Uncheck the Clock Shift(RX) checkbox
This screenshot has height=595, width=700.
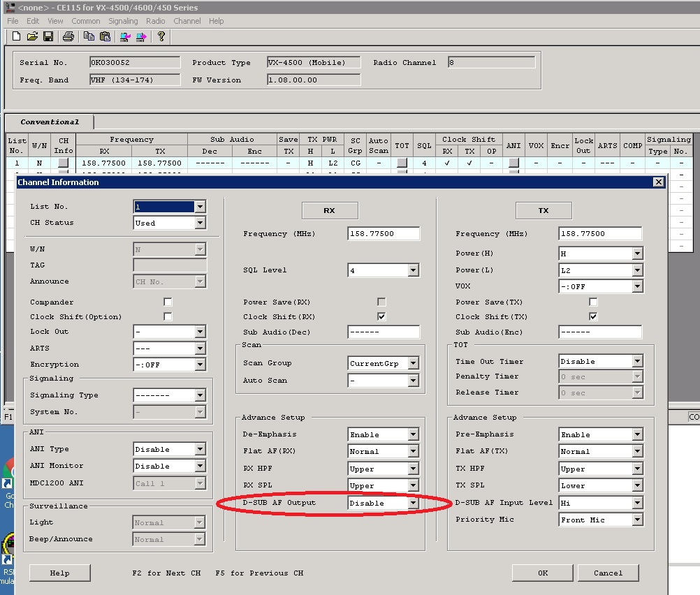coord(381,316)
